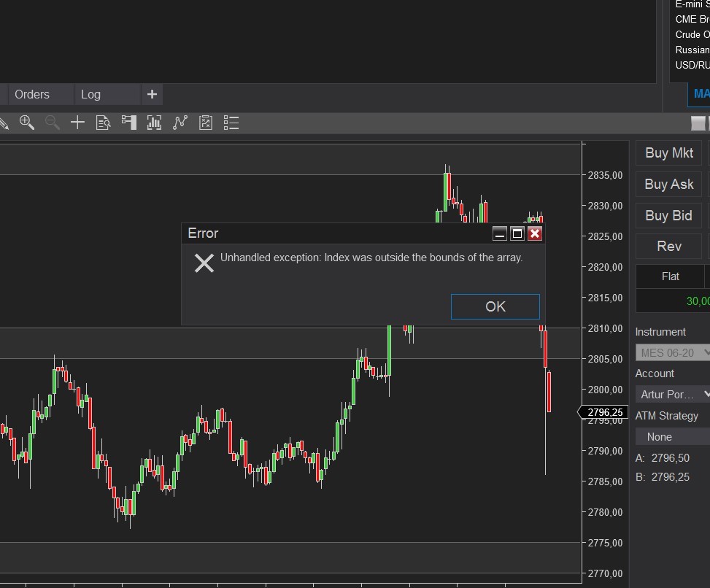Activate the Cross Hair pointer tool
This screenshot has height=588, width=710.
(x=77, y=123)
